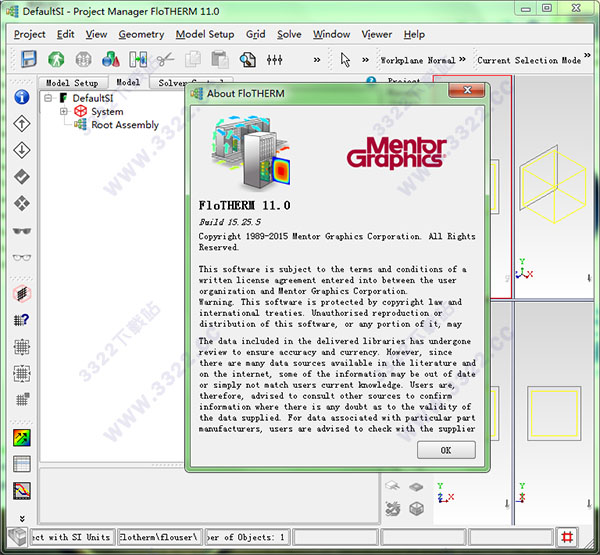Click the Save project disk icon

(29, 59)
